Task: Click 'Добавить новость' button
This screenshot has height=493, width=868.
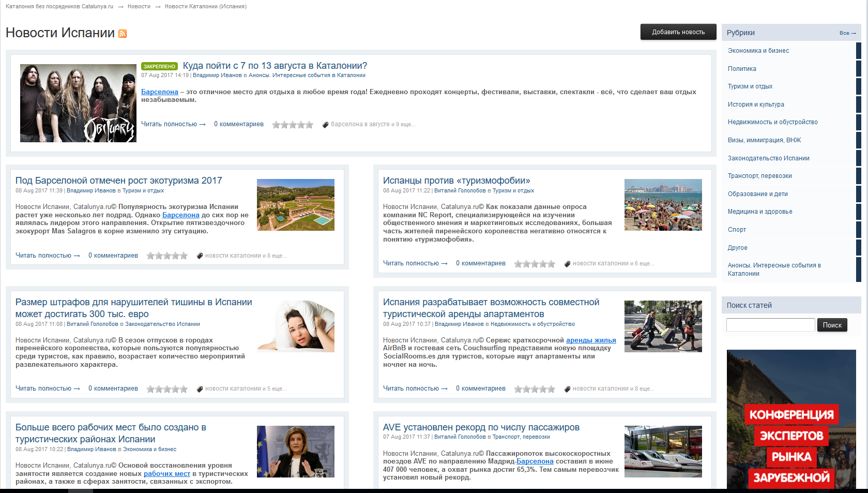Action: pos(678,32)
